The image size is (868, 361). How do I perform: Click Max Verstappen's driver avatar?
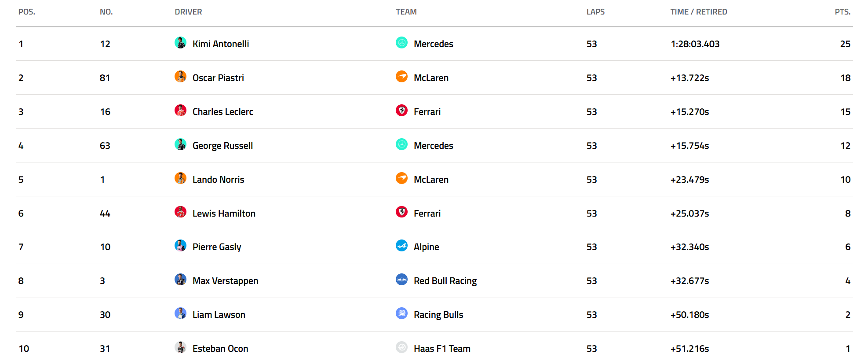[x=180, y=280]
